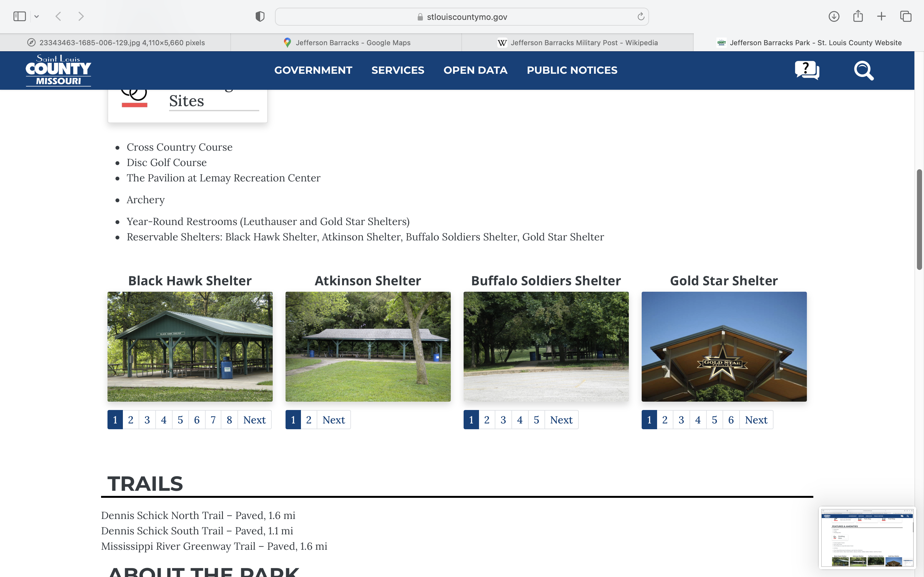This screenshot has width=924, height=577.
Task: Show tab overview icon
Action: pyautogui.click(x=906, y=16)
